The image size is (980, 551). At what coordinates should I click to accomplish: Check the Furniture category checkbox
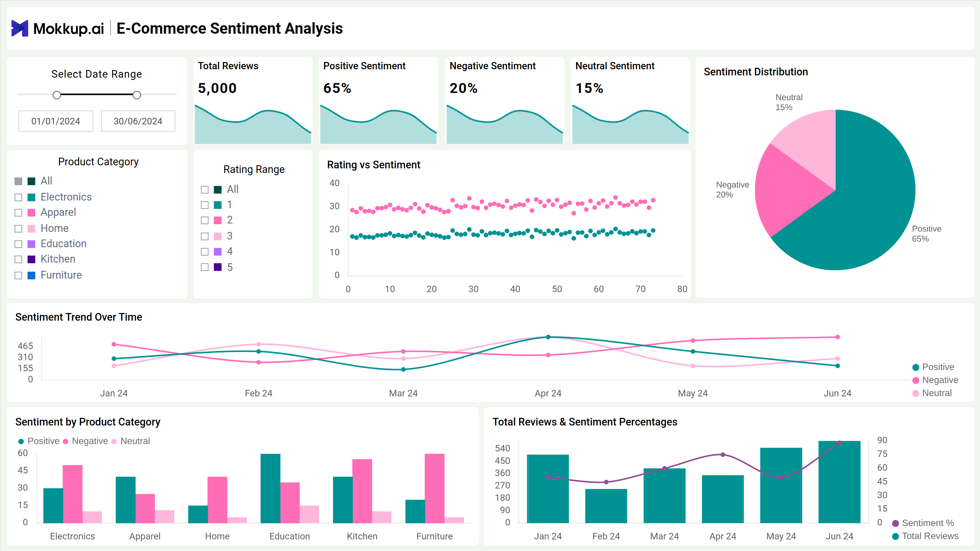tap(18, 275)
